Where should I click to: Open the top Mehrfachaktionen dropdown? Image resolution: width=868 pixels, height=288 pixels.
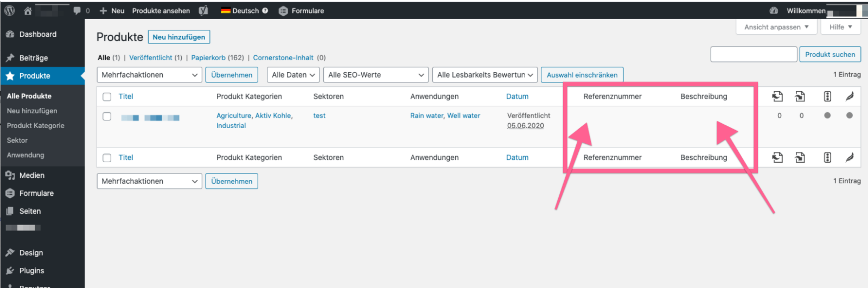coord(149,75)
